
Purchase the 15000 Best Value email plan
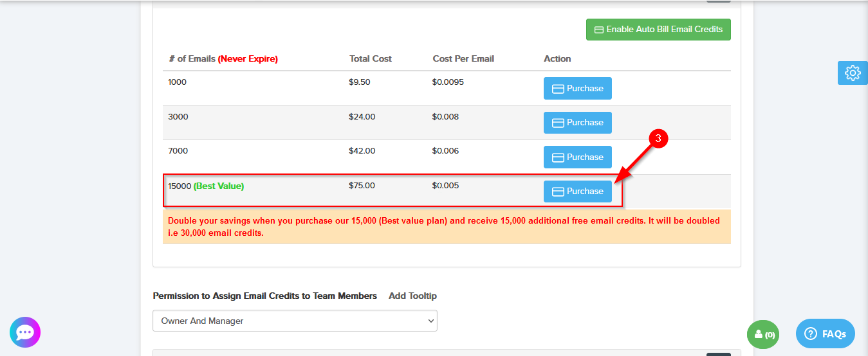pos(577,191)
